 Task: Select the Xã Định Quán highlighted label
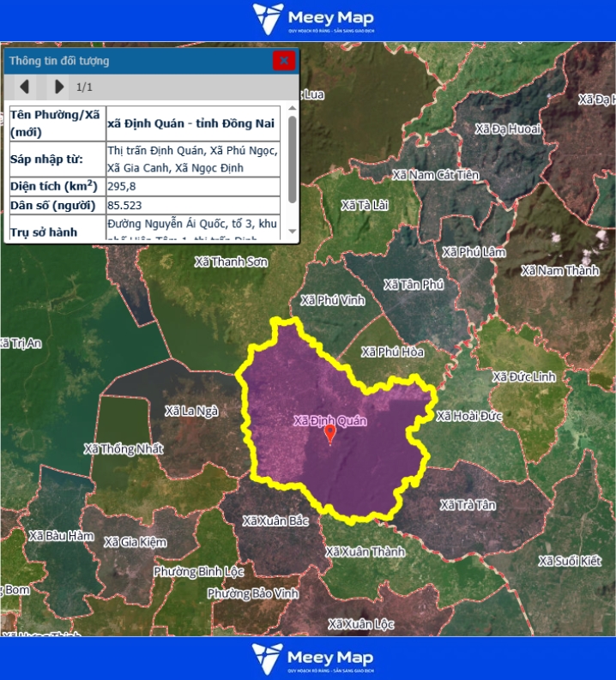[x=329, y=420]
